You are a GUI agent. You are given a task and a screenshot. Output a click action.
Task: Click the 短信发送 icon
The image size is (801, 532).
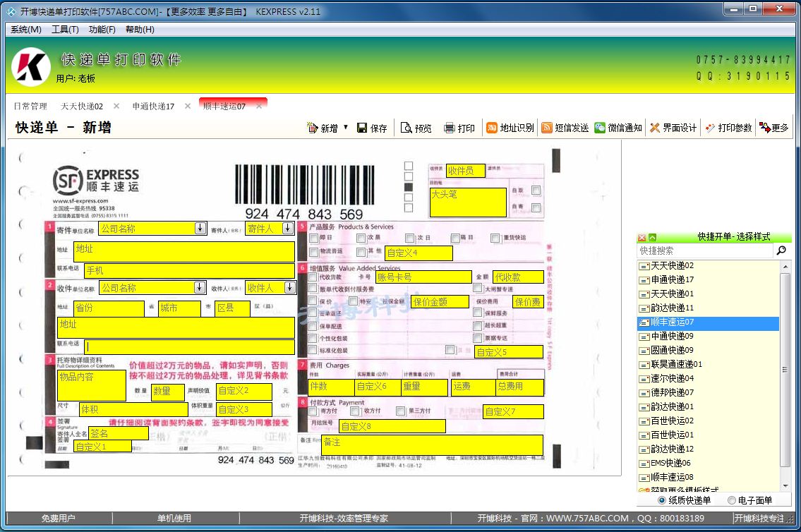click(x=547, y=128)
